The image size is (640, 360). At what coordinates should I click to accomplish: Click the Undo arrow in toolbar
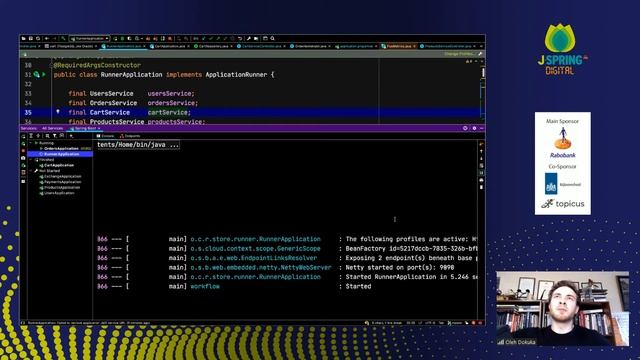click(x=240, y=38)
